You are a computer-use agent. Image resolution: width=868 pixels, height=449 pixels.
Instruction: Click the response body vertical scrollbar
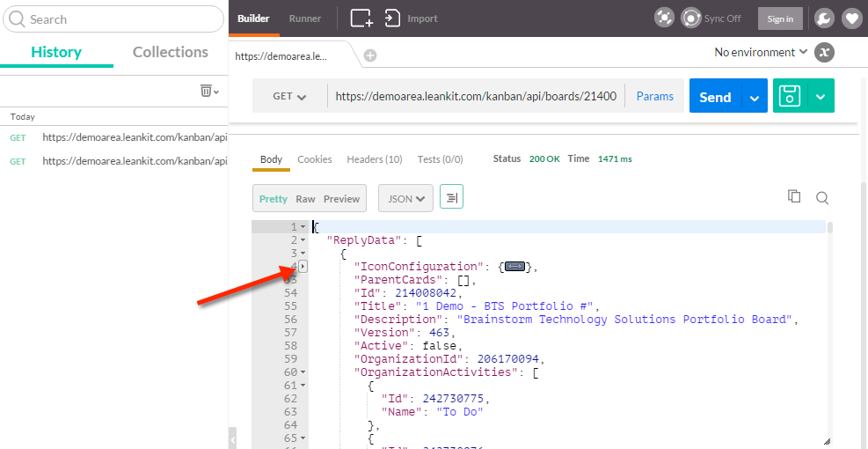[x=830, y=227]
